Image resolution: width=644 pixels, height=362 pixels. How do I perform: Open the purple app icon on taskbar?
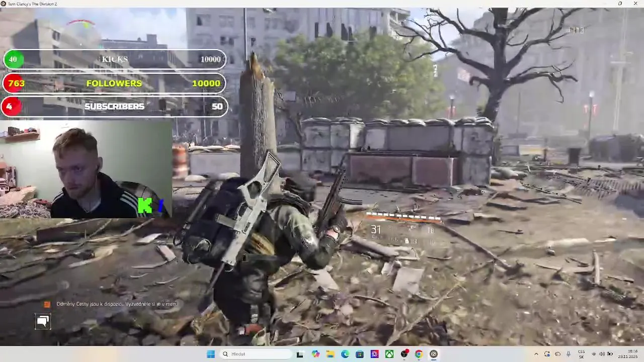coord(375,354)
